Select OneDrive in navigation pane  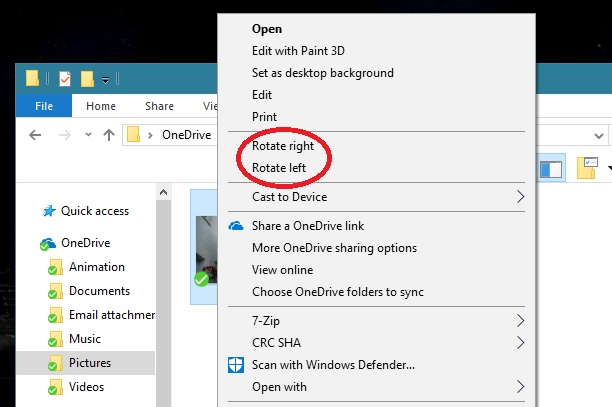[x=85, y=243]
